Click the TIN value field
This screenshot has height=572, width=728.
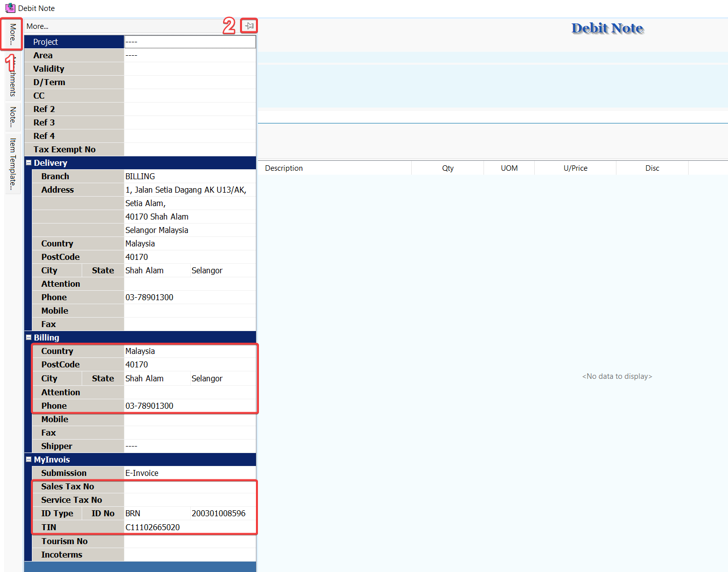point(189,527)
